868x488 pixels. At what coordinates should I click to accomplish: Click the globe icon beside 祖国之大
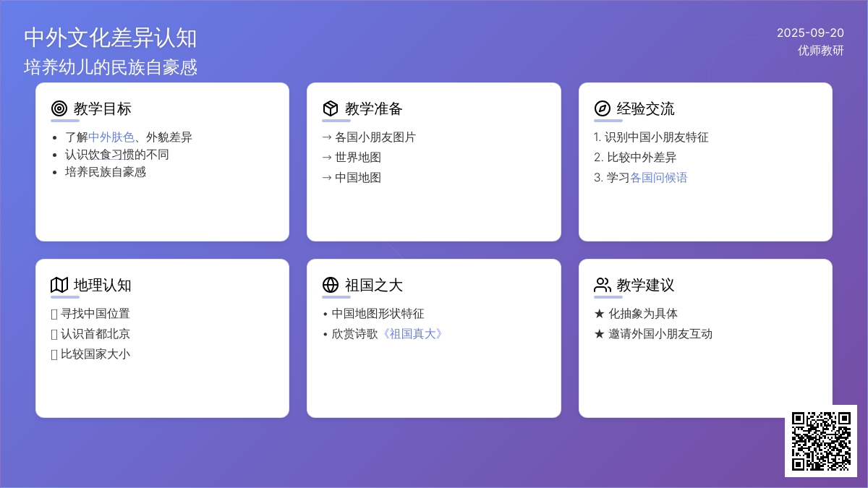point(331,285)
